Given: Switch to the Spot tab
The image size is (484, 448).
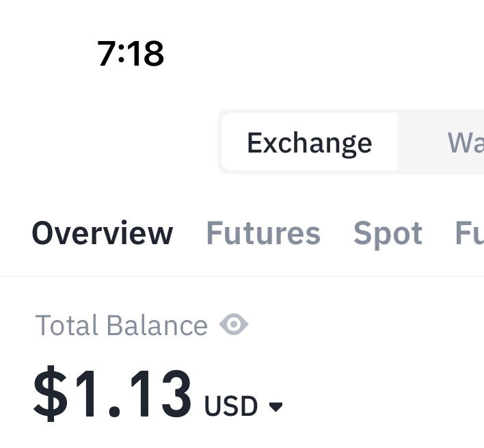Looking at the screenshot, I should 388,233.
